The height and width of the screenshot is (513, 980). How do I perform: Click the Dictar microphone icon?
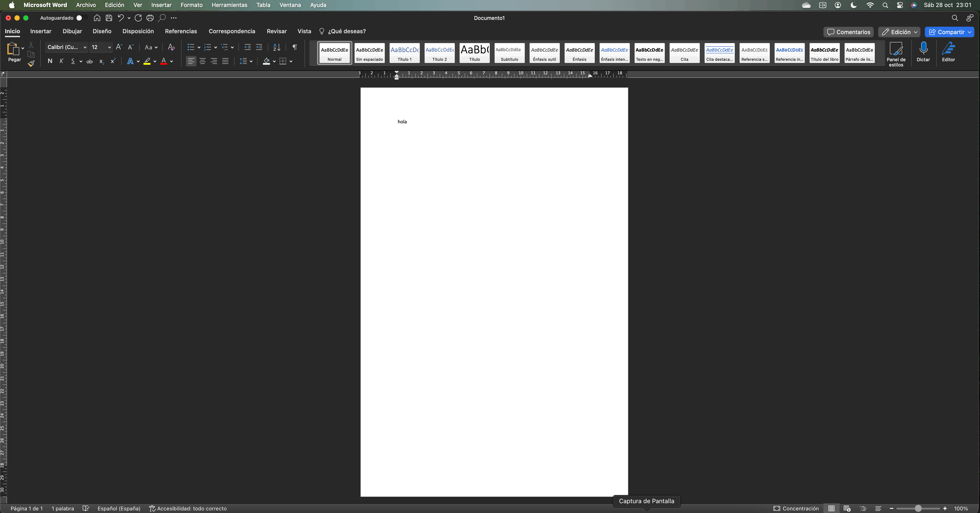pos(923,52)
